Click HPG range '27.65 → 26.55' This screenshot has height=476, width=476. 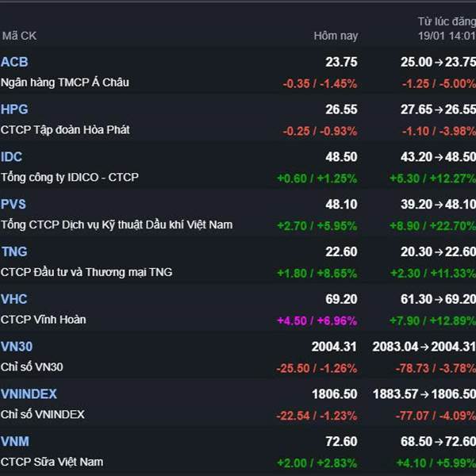[x=438, y=109]
